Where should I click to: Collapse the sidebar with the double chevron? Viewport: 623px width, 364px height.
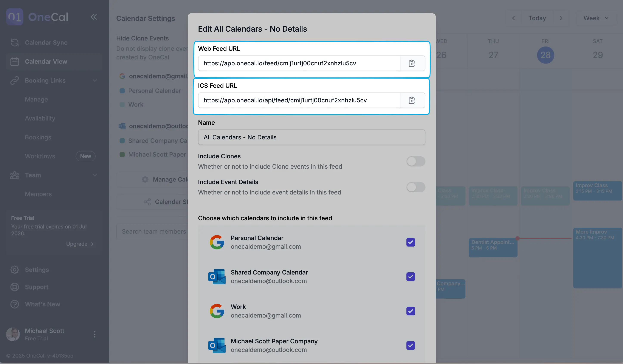click(x=94, y=17)
